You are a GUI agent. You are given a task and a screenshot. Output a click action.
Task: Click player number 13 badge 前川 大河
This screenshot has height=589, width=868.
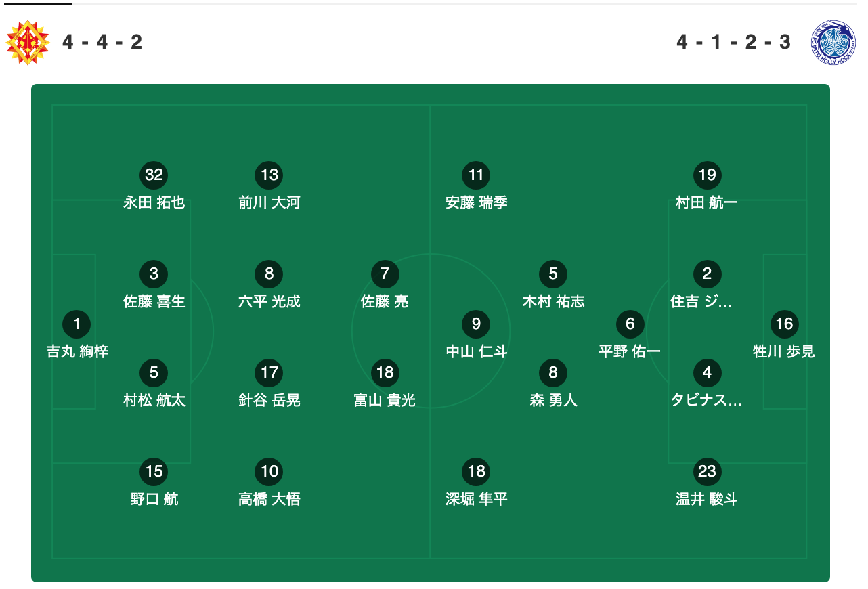(x=269, y=175)
